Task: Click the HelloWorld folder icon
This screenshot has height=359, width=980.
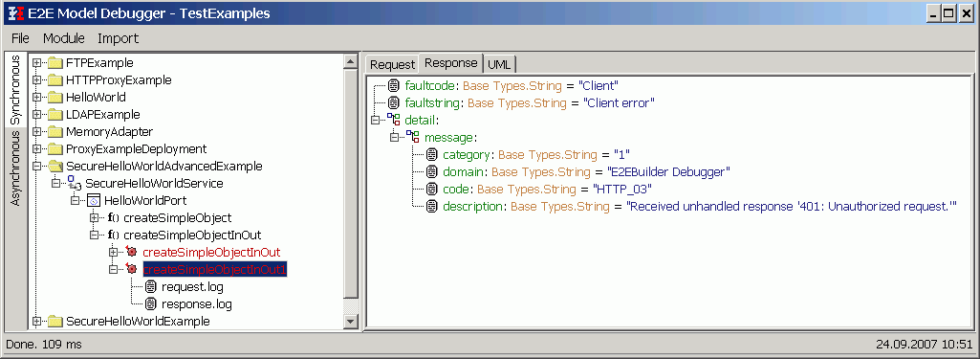Action: click(55, 97)
